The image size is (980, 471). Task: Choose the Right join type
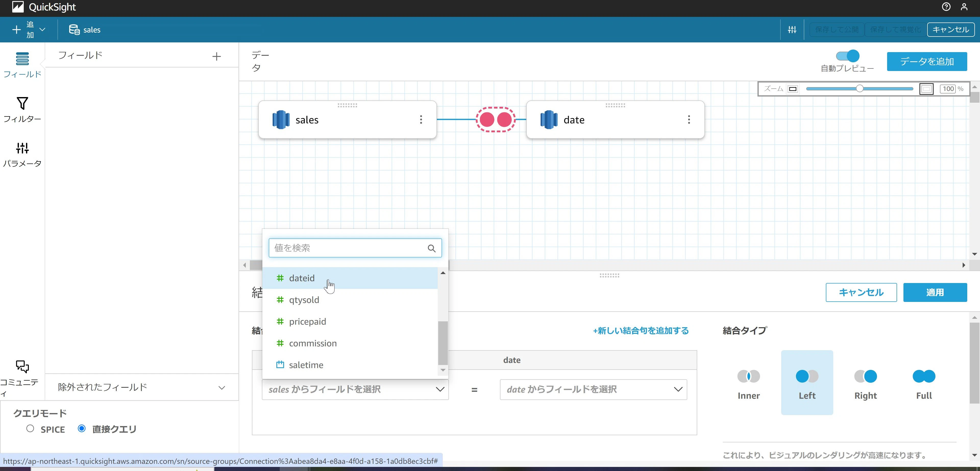tap(865, 383)
